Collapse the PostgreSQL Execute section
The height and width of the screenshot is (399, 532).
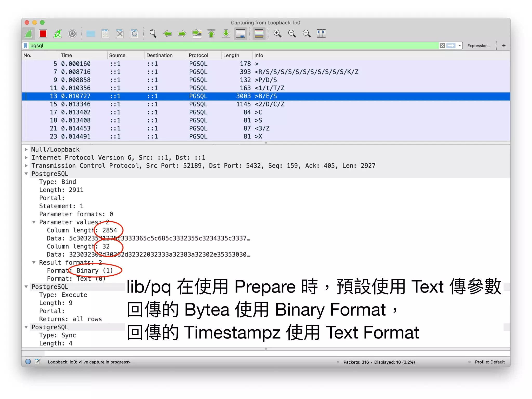tap(26, 287)
